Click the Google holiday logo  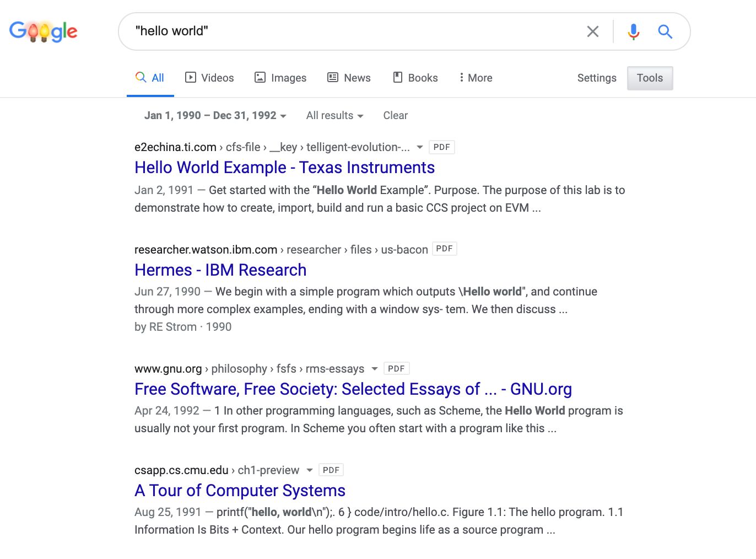[44, 31]
